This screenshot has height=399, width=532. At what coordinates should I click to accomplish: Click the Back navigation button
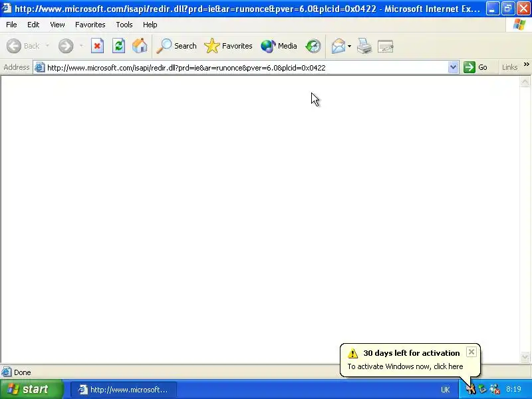pyautogui.click(x=23, y=46)
